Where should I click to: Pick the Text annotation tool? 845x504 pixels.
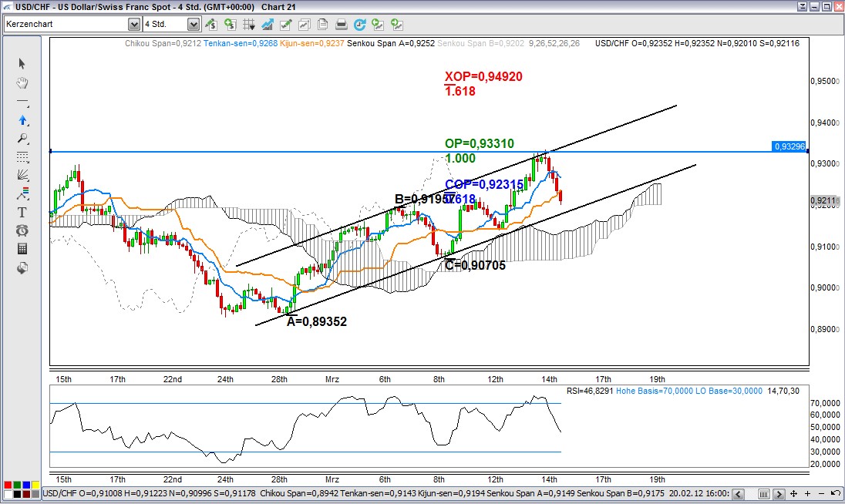click(22, 212)
